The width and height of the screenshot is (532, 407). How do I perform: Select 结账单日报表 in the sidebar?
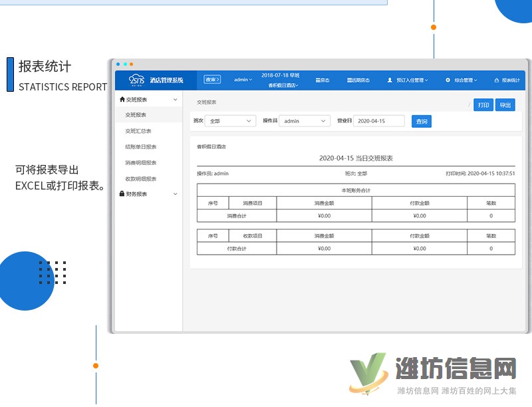(140, 147)
